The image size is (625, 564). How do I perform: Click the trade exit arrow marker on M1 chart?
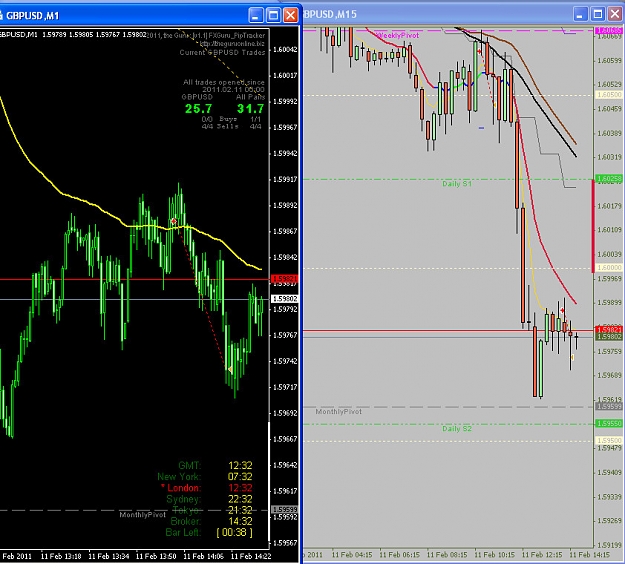(x=230, y=369)
